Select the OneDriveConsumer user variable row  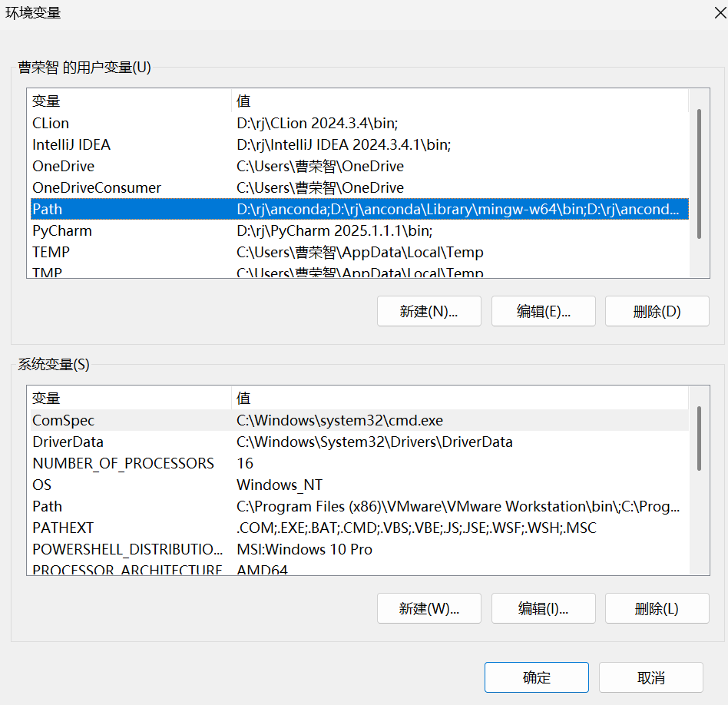[360, 187]
